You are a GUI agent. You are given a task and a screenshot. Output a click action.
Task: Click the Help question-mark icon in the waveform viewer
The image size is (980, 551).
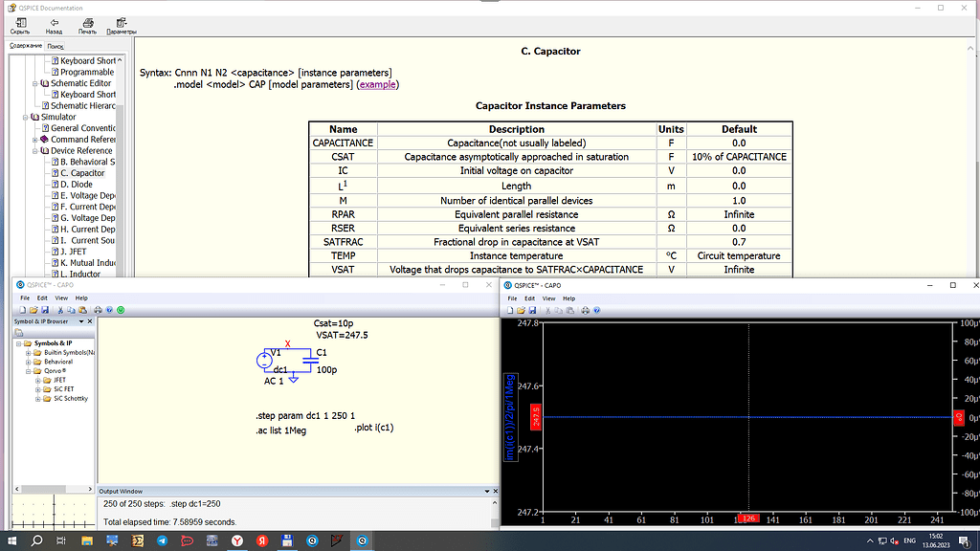pos(598,310)
